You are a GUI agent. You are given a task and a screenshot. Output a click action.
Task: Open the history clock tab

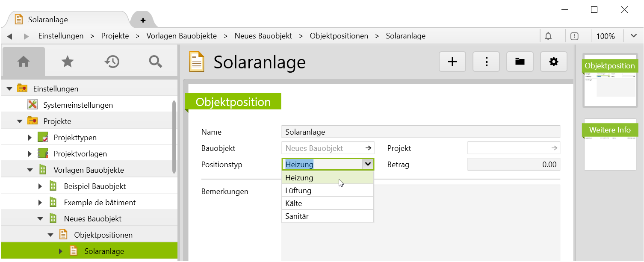[112, 62]
